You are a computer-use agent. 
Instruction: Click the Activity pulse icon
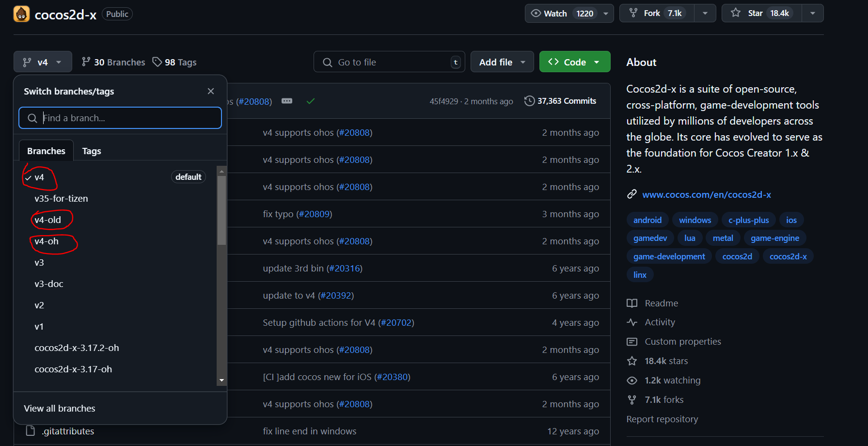click(x=632, y=322)
